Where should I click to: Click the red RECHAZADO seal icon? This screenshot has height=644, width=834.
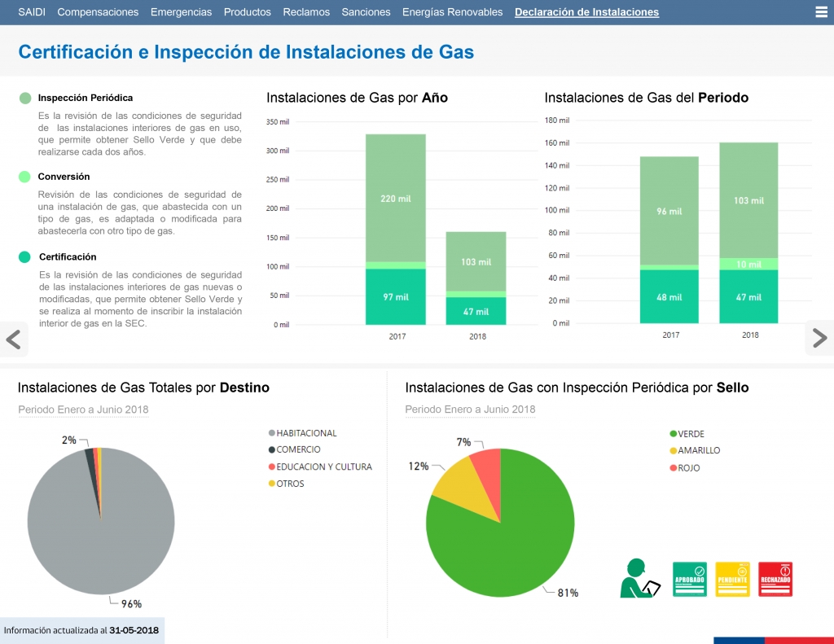click(x=775, y=579)
